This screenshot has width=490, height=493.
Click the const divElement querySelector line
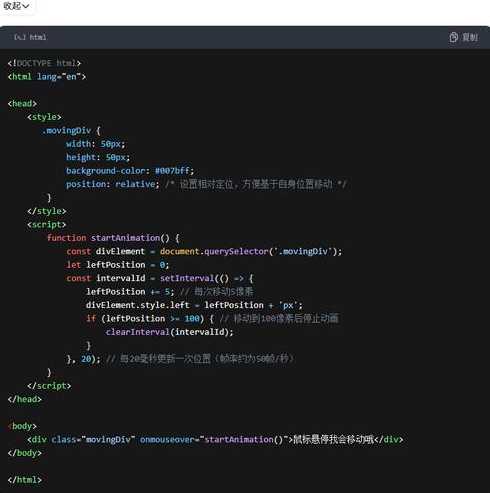(204, 251)
